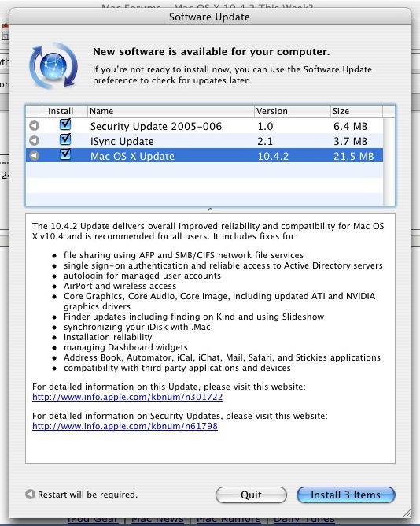
Task: Click the 3.7 MB size cell
Action: pos(350,141)
